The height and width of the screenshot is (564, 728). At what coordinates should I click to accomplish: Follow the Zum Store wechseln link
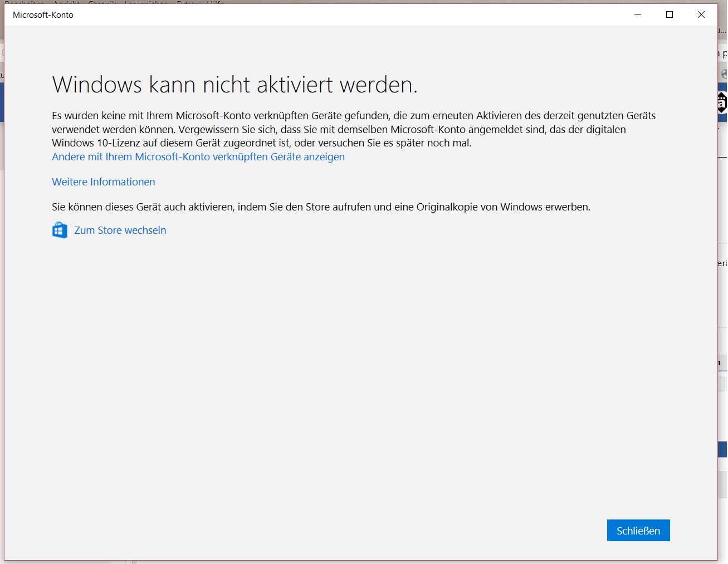point(120,230)
